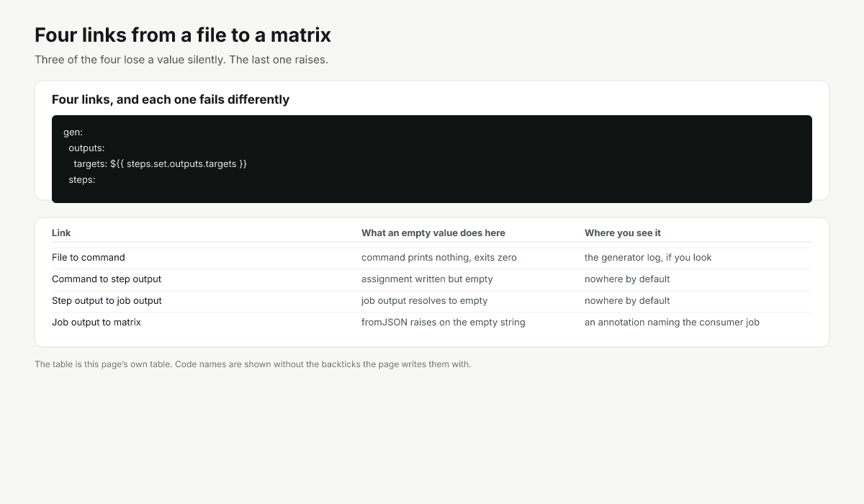Click the cell 'fromJSON raises on the empty string'
The image size is (864, 504).
(x=444, y=322)
